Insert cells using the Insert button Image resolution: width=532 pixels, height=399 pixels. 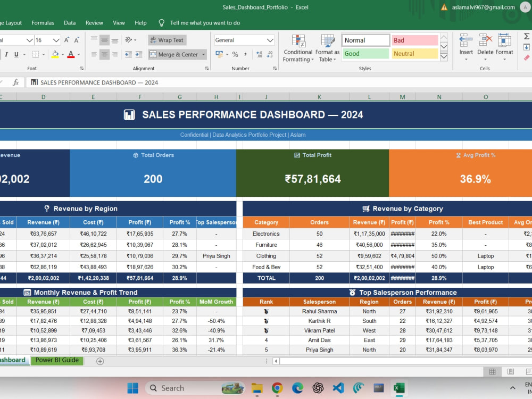pyautogui.click(x=466, y=47)
